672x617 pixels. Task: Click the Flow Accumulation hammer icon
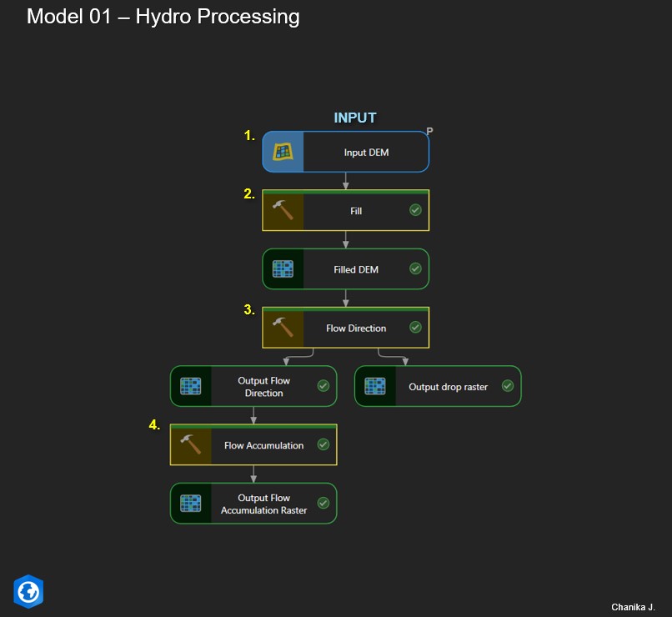click(191, 444)
